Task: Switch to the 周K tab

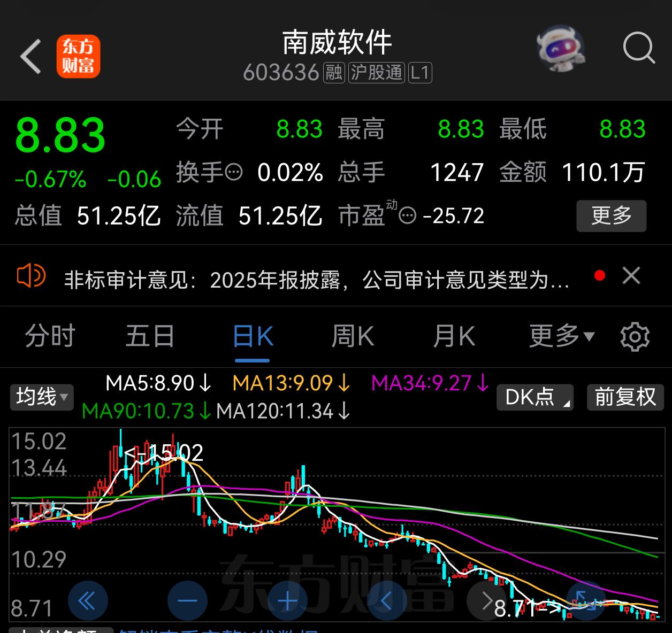Action: click(x=352, y=337)
